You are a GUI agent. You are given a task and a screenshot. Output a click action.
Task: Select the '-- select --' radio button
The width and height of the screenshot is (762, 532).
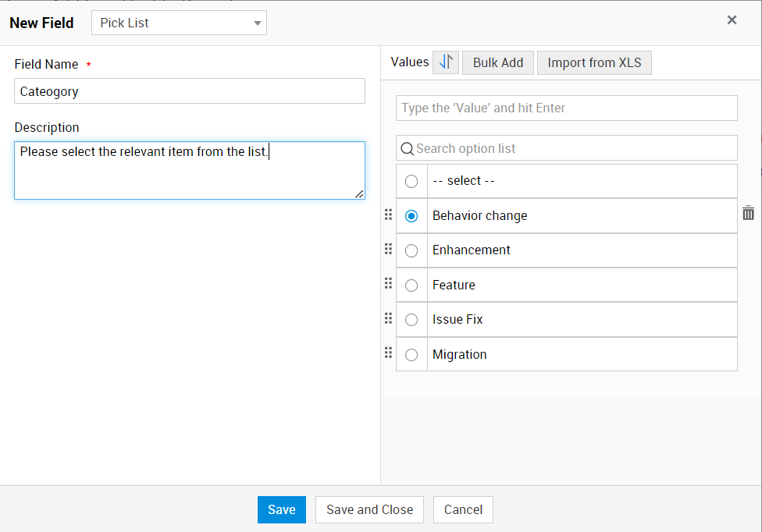[411, 181]
